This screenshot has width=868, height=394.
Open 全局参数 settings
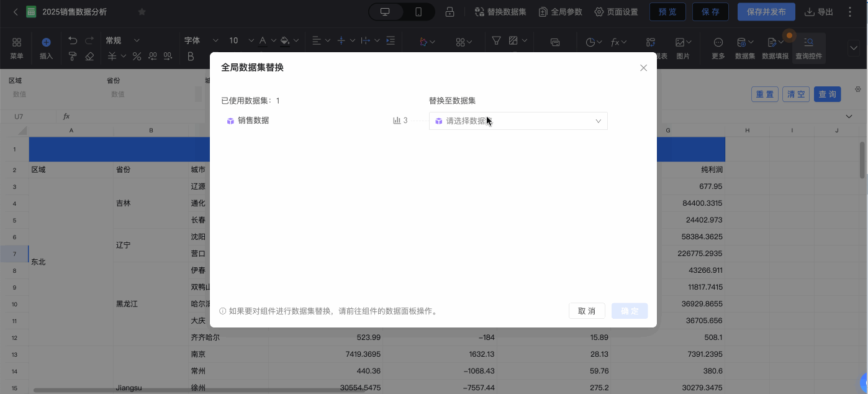tap(560, 12)
